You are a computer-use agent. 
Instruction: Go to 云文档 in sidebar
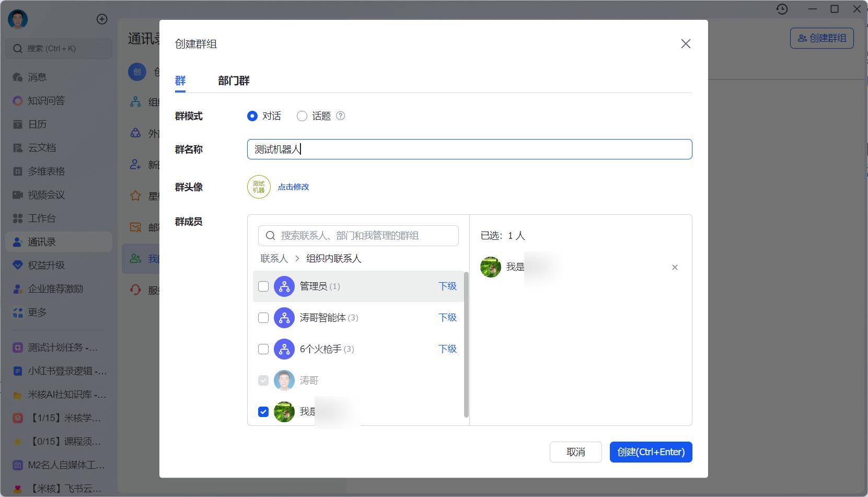pos(42,148)
